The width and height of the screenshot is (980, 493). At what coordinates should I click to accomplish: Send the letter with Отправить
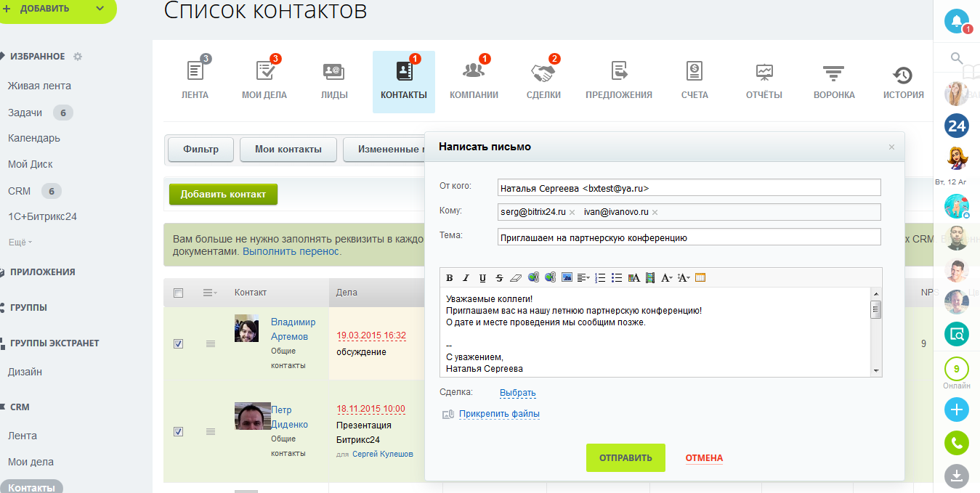[625, 458]
